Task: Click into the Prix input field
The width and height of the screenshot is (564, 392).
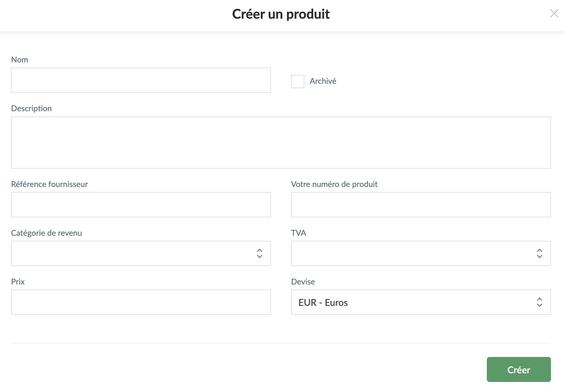Action: pos(141,302)
